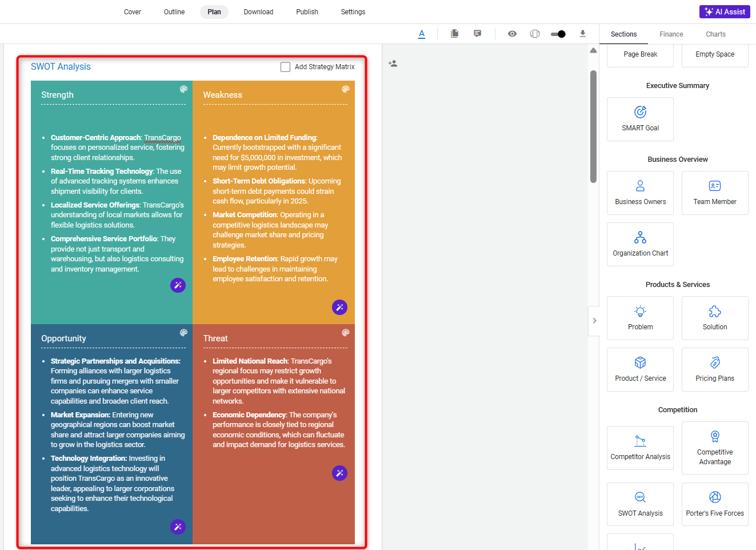Click the Short-Term Debt Obligations bullet
This screenshot has width=756, height=550.
277,191
